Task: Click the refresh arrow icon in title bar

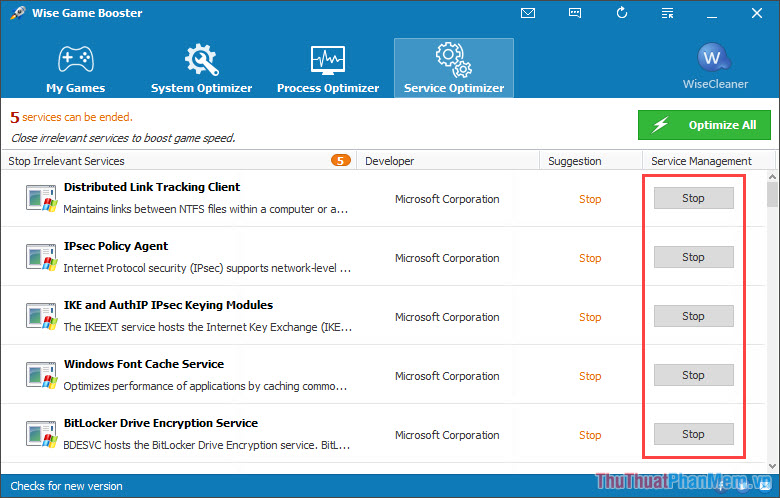Action: pos(622,13)
